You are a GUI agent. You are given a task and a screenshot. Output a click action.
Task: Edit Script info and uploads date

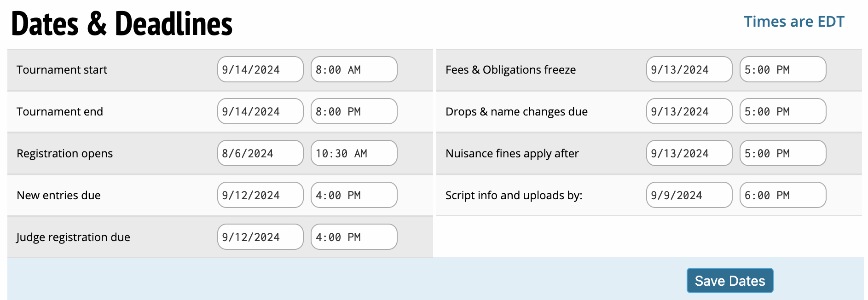click(689, 195)
